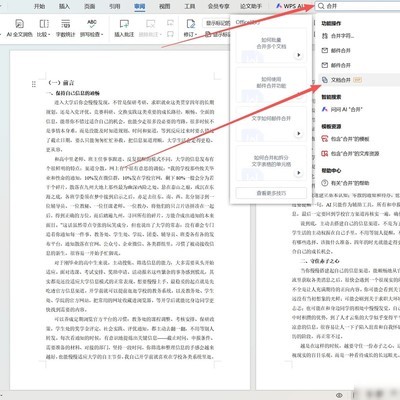Open the 论文助手 tab

point(251,6)
